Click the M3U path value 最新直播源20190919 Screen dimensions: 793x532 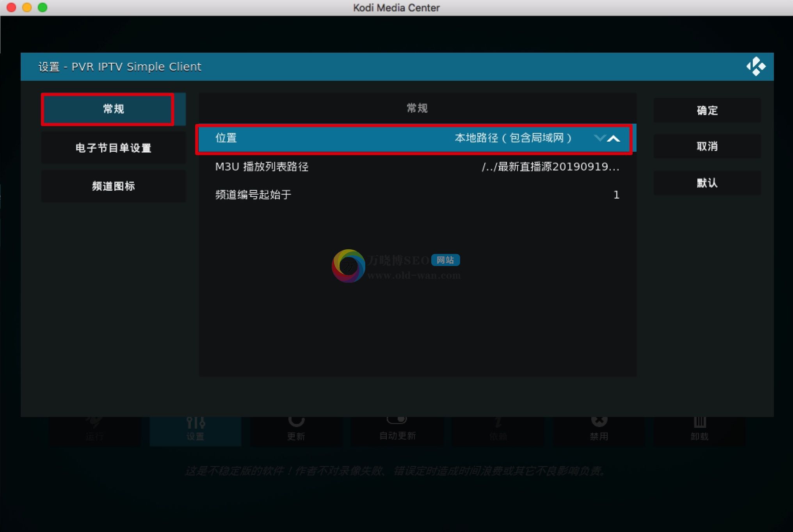[550, 167]
